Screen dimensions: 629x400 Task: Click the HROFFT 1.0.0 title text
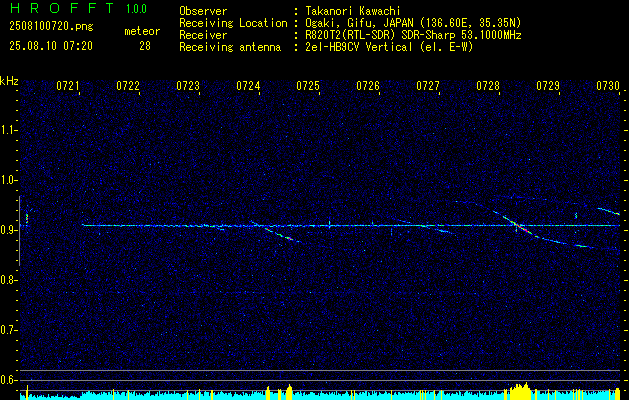tap(78, 8)
